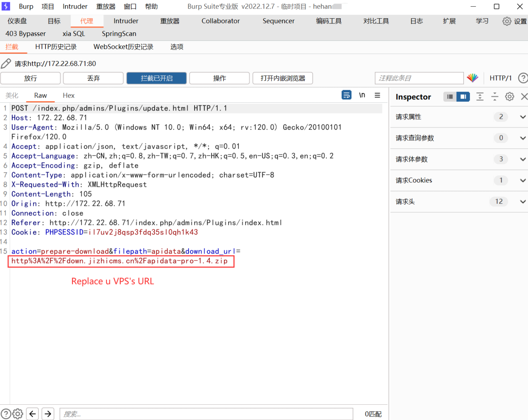This screenshot has width=528, height=420.
Task: Toggle non-printable characters \n button
Action: [362, 95]
